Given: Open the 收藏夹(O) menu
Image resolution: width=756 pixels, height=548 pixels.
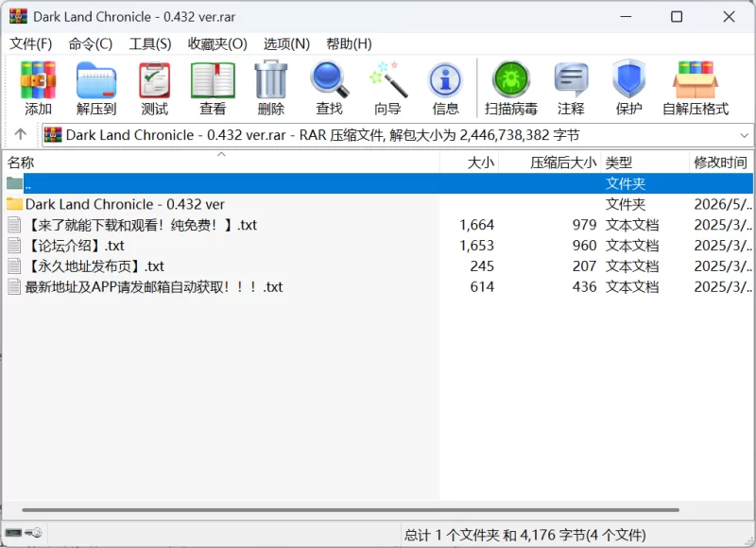Looking at the screenshot, I should tap(217, 43).
